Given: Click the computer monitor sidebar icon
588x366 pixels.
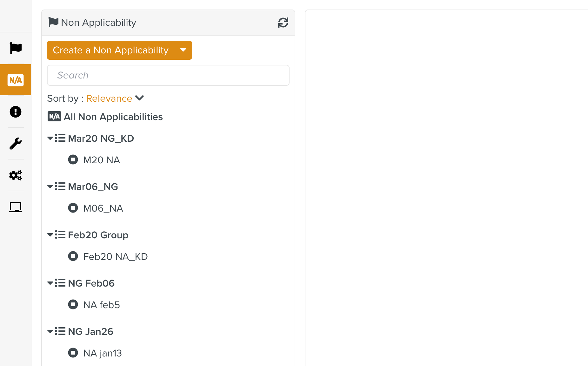Looking at the screenshot, I should point(16,207).
